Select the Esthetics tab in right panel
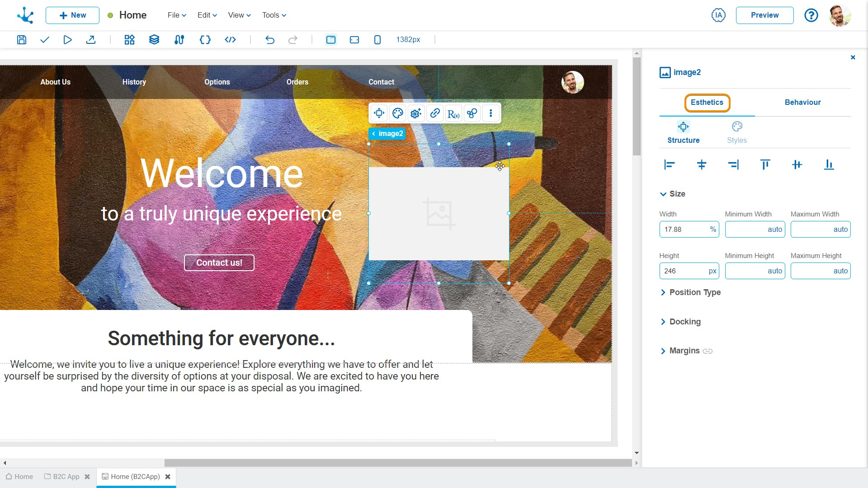This screenshot has height=488, width=868. tap(707, 103)
